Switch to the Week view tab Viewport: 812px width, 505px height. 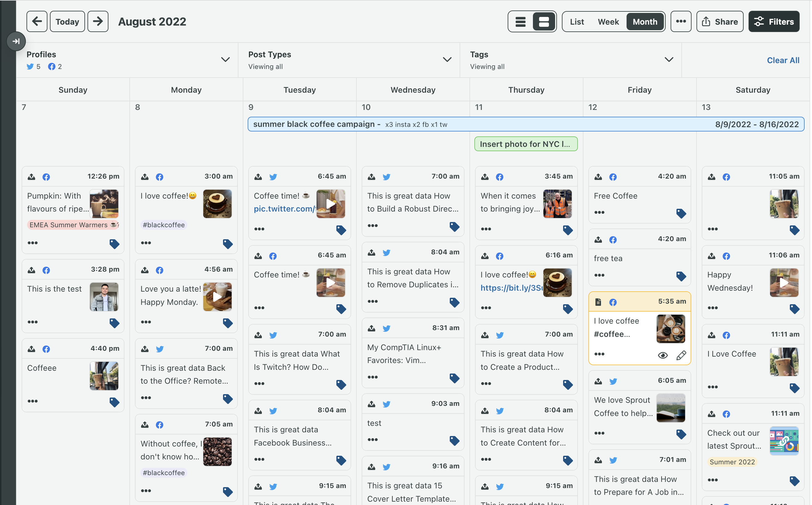click(608, 22)
